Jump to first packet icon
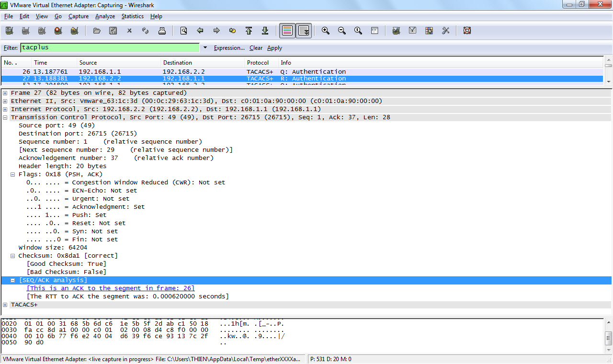 [249, 31]
